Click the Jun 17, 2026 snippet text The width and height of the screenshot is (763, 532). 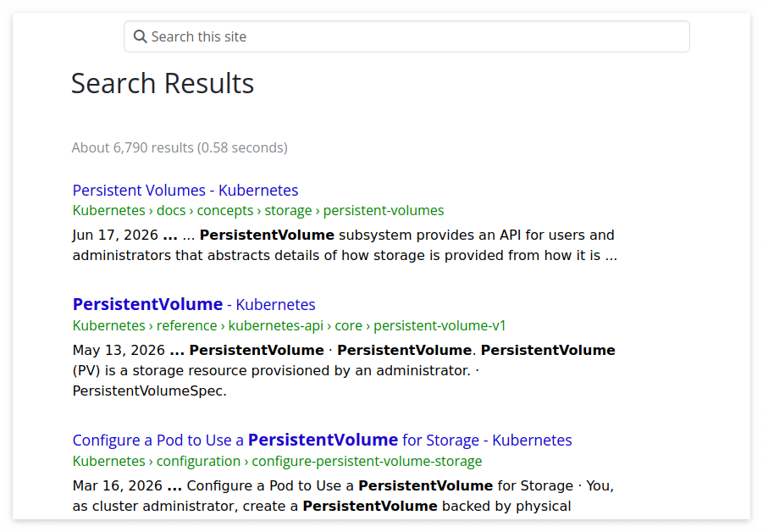click(x=115, y=236)
